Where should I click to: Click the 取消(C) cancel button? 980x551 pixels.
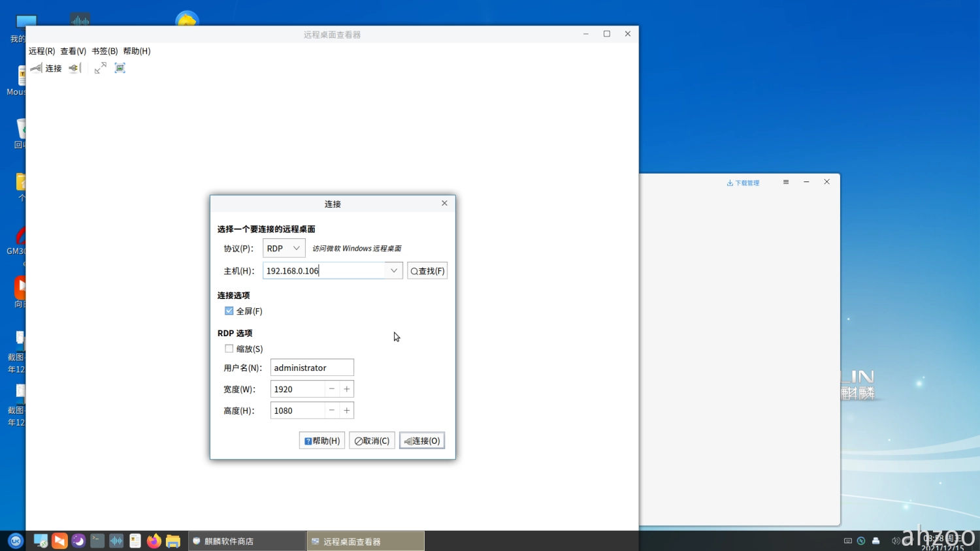pyautogui.click(x=372, y=441)
